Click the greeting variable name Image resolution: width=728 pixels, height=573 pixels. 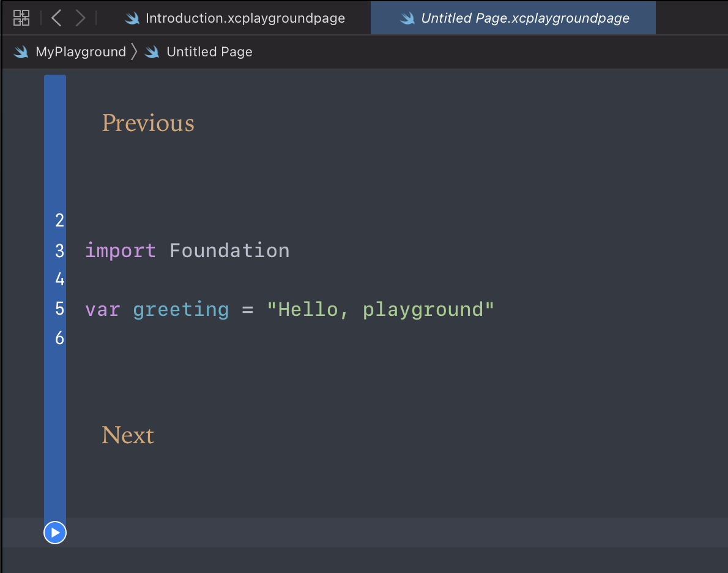point(181,309)
